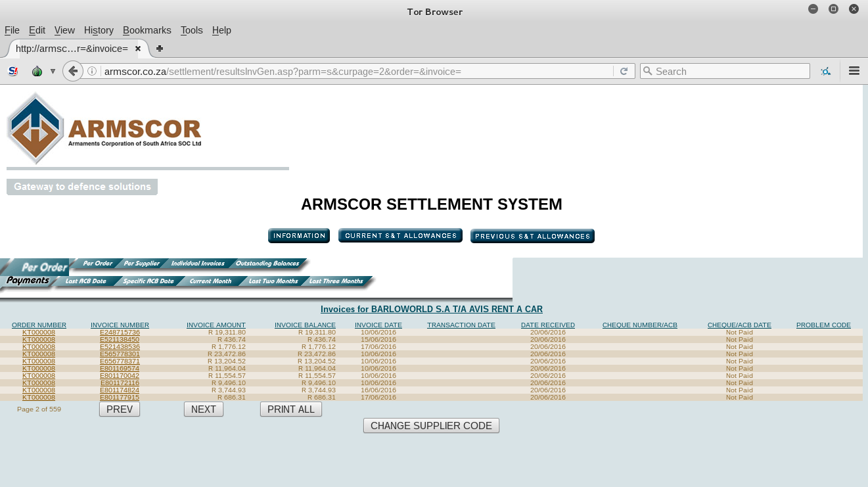Open the File menu
868x487 pixels.
tap(12, 30)
